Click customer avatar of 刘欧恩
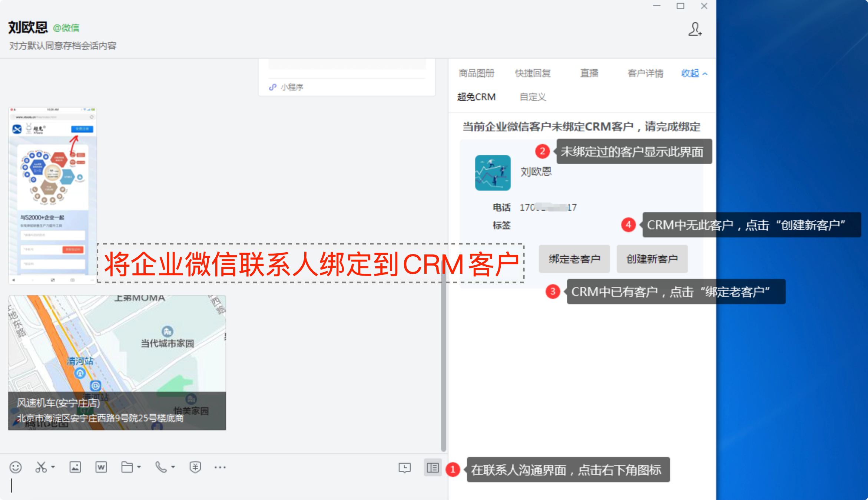This screenshot has width=868, height=500. pyautogui.click(x=493, y=173)
